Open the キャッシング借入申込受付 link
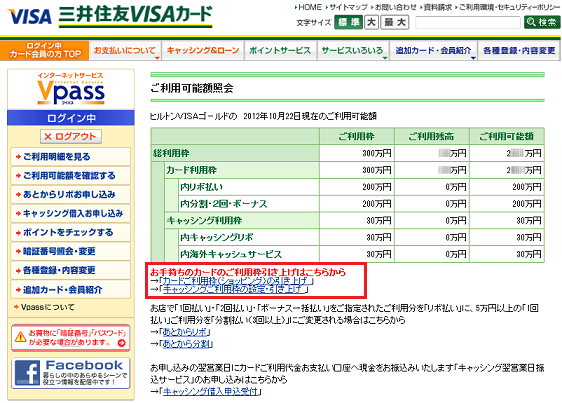Viewport: 562px width, 403px height. coord(210,392)
